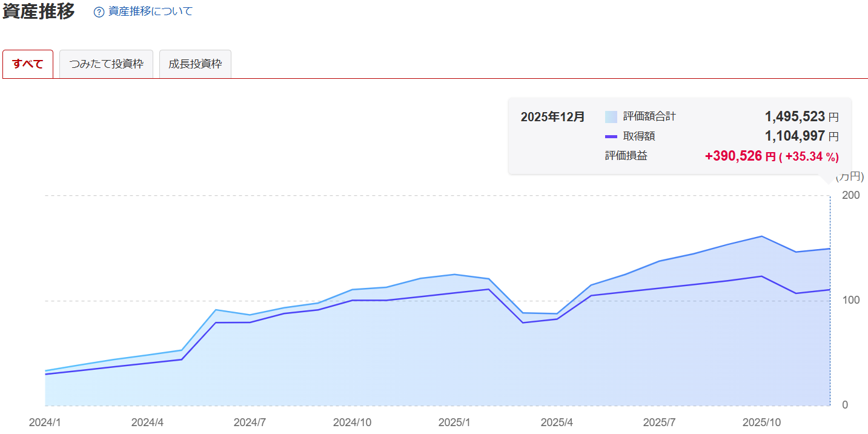This screenshot has width=868, height=434.
Task: Click the 2025/4 x-axis label
Action: 557,422
